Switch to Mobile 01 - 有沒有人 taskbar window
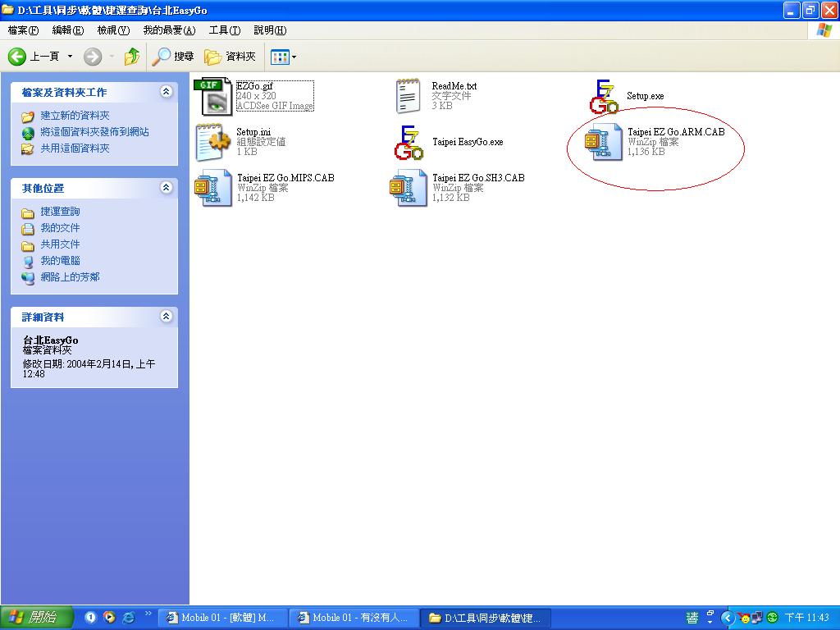The height and width of the screenshot is (630, 840). pos(354,618)
